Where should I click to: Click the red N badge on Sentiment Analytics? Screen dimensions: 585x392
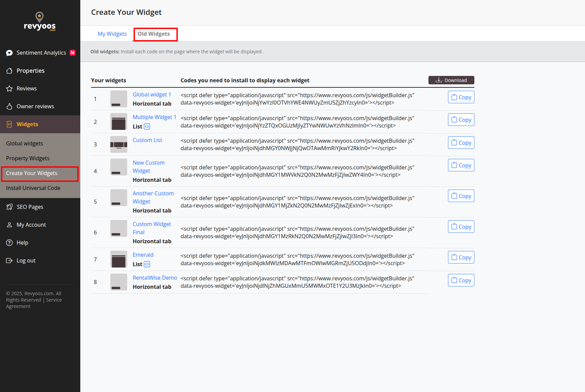point(72,53)
